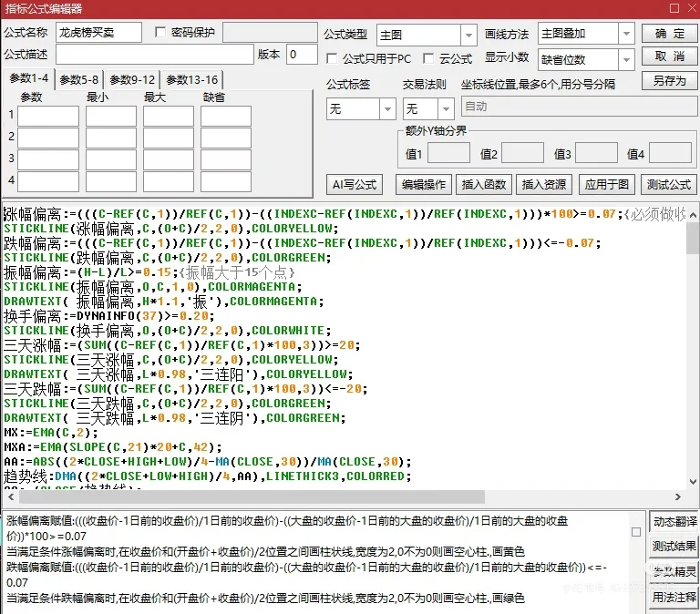The height and width of the screenshot is (614, 700).
Task: Click the code line MXA:=EMA(SLOPE(C,21)*20+C,42)
Action: point(112,447)
